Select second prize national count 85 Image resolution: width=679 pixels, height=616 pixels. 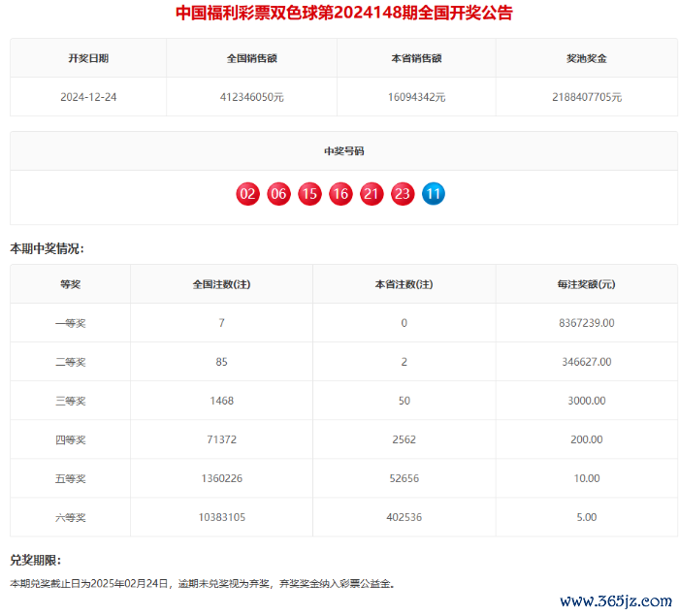(221, 362)
